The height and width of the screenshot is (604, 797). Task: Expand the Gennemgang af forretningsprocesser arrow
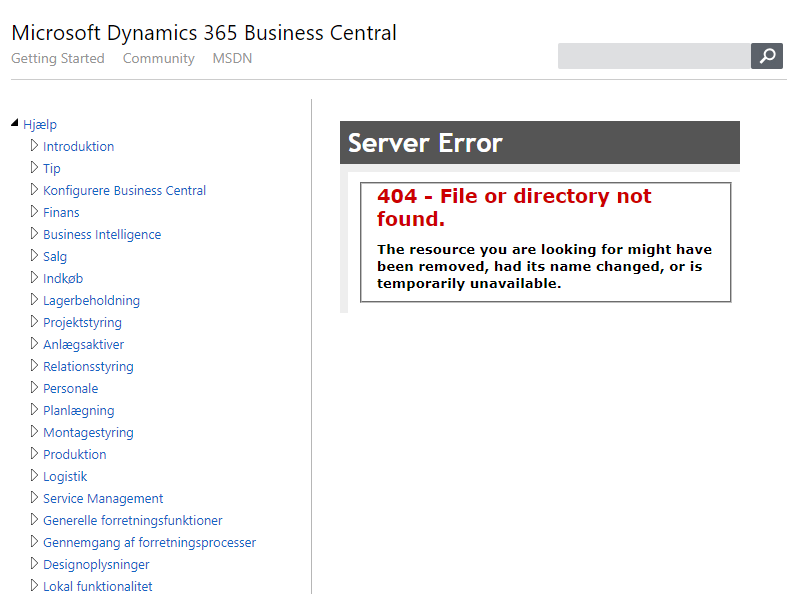tap(34, 541)
